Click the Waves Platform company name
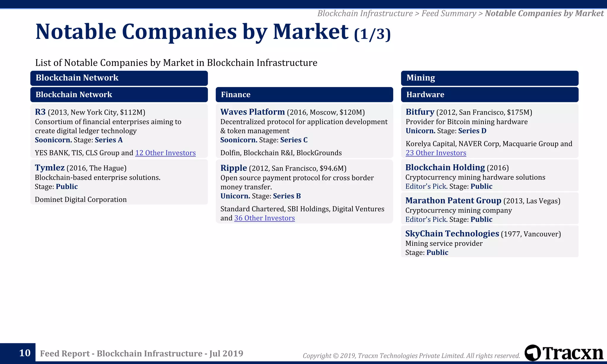The height and width of the screenshot is (364, 607). pyautogui.click(x=253, y=112)
